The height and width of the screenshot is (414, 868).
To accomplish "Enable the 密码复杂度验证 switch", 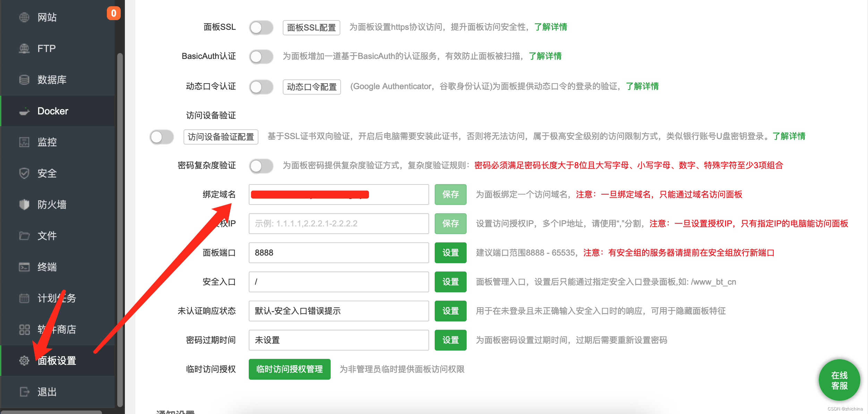I will pyautogui.click(x=261, y=166).
